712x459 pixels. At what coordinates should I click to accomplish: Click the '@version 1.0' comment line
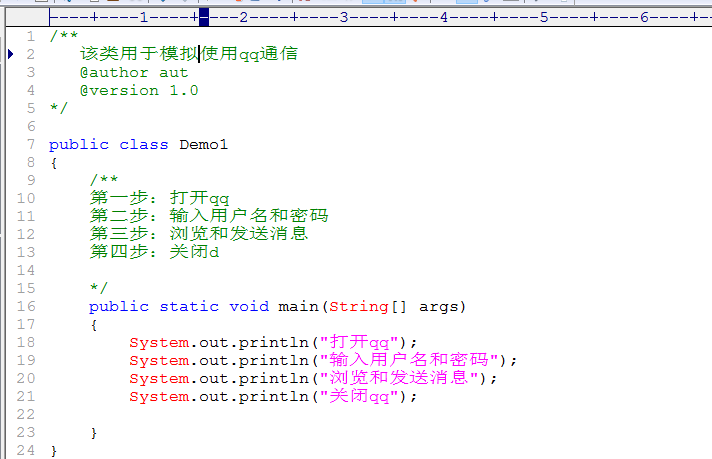(x=139, y=91)
